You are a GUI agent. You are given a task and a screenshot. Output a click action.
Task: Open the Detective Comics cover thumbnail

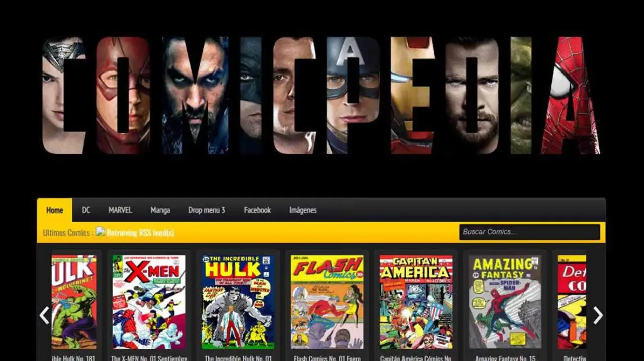[572, 302]
